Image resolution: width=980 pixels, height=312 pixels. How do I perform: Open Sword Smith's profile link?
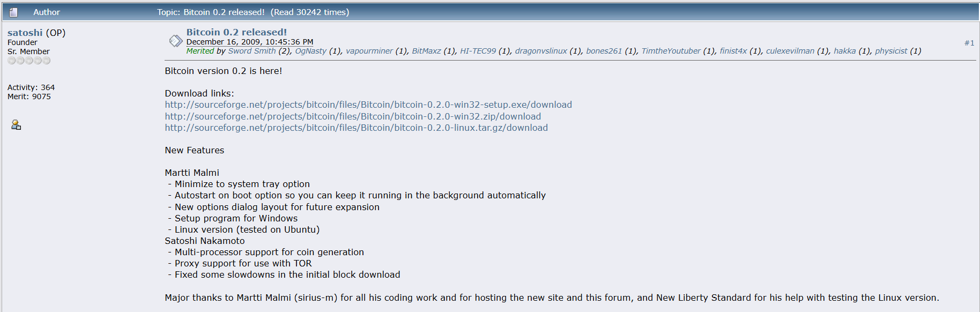pos(252,51)
